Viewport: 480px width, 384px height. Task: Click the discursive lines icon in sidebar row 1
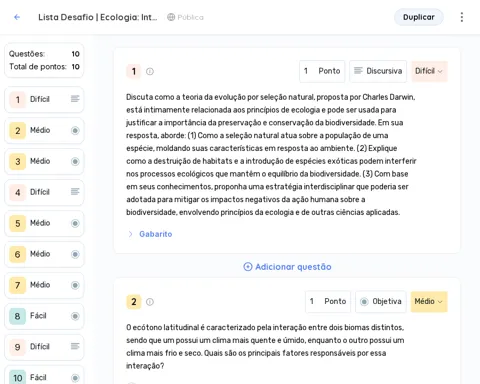coord(75,99)
